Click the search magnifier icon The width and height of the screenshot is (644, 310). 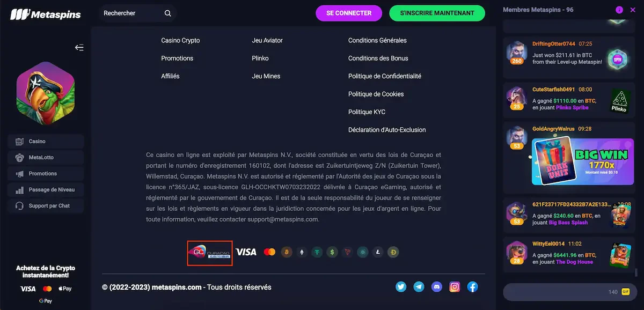[168, 13]
